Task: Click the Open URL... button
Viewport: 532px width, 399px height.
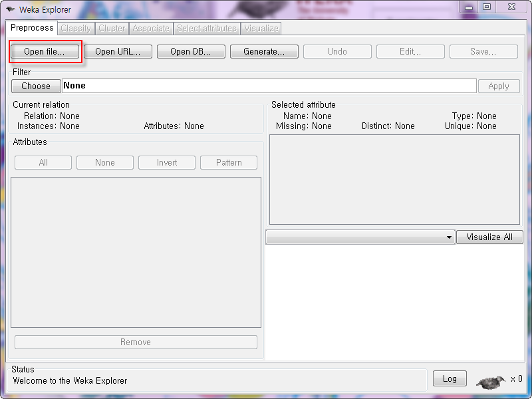Action: [118, 52]
